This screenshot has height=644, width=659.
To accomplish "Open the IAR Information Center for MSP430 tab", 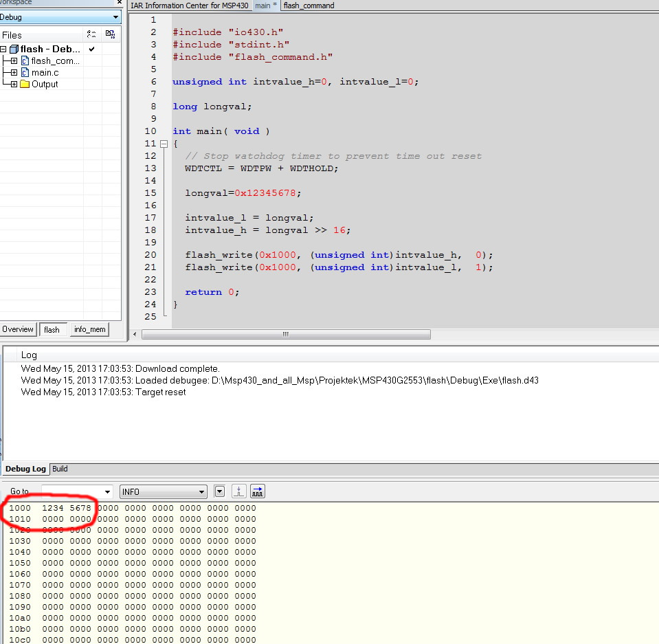I will [x=189, y=5].
